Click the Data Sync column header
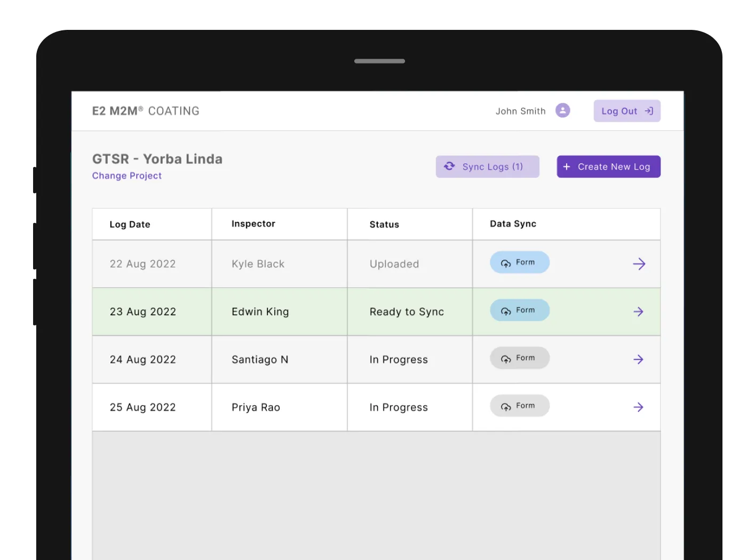 (x=513, y=224)
